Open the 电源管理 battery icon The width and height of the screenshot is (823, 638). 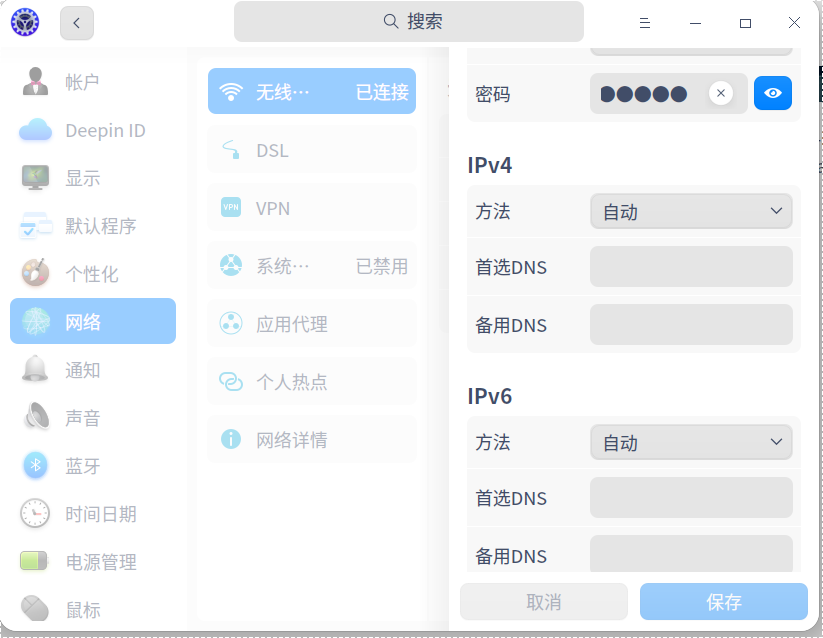pyautogui.click(x=34, y=561)
